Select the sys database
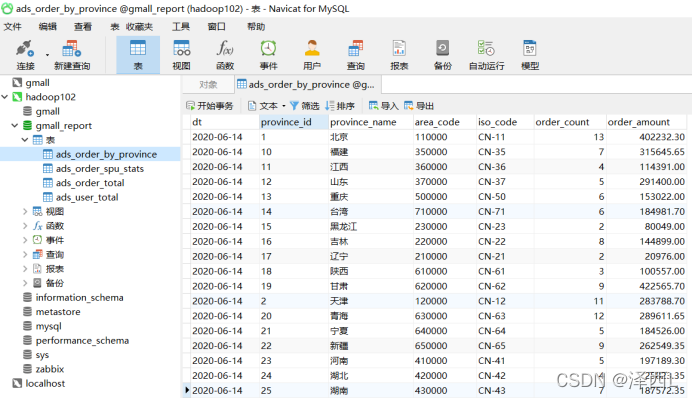Viewport: 693px width, 399px height. [x=42, y=355]
